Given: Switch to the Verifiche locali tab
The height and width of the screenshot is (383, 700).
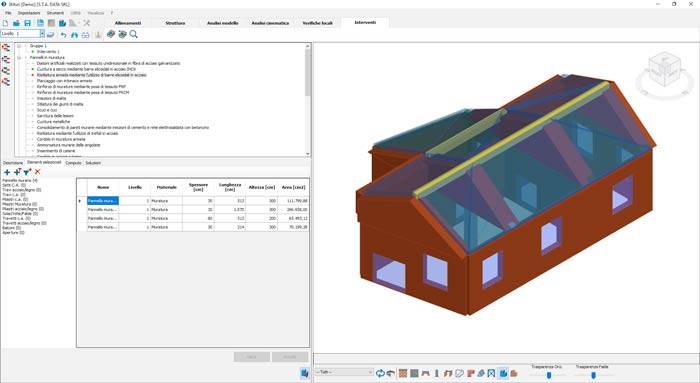Looking at the screenshot, I should 317,23.
